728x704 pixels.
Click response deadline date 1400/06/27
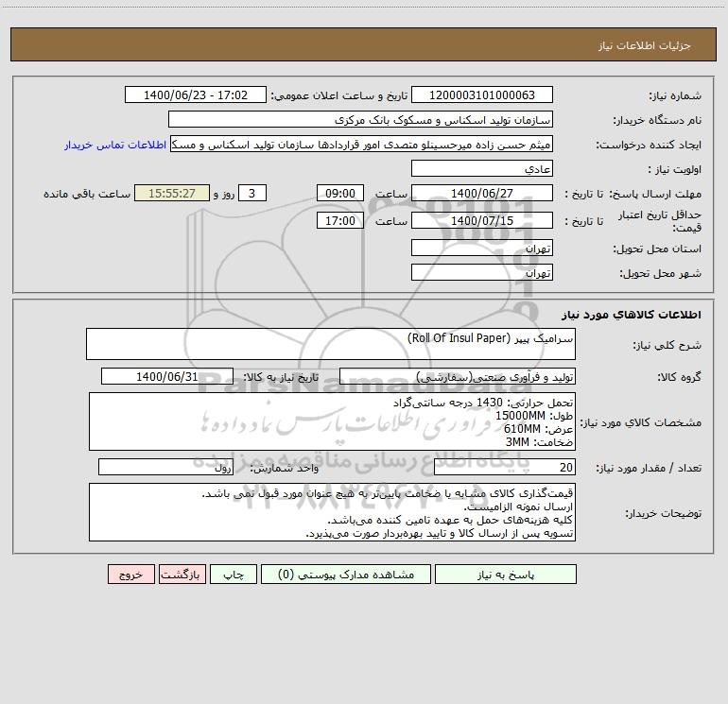[x=482, y=193]
